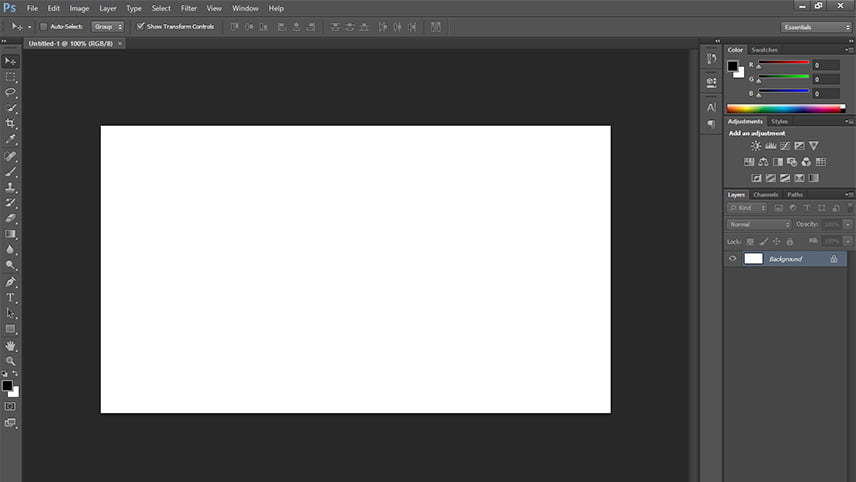This screenshot has width=856, height=482.
Task: Click the color spectrum ramp in the Color panel
Action: 786,109
